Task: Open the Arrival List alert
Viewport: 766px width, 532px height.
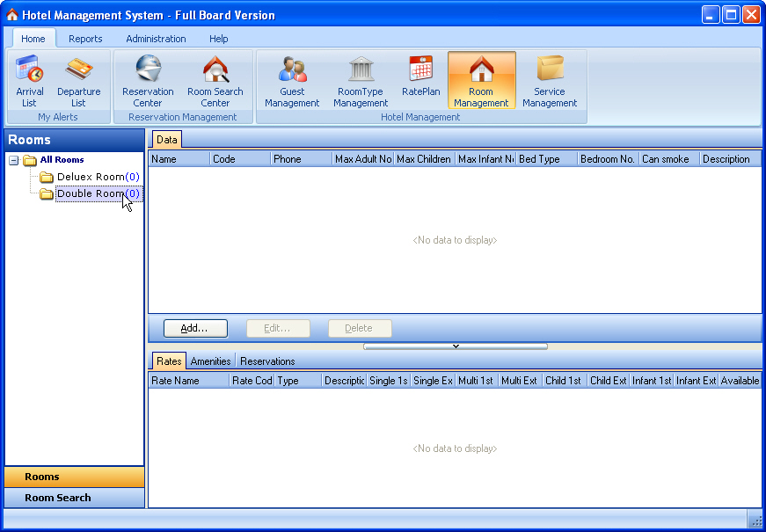Action: tap(30, 81)
